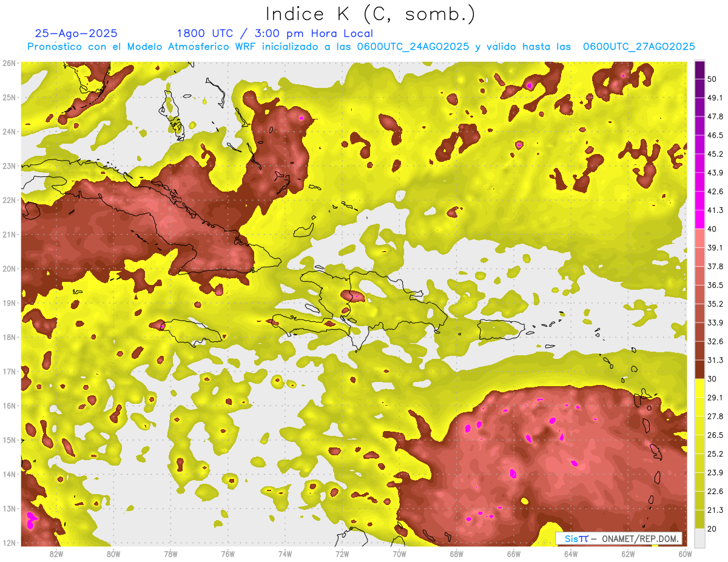Click the '15N' latitude label
728x562 pixels.
(9, 440)
